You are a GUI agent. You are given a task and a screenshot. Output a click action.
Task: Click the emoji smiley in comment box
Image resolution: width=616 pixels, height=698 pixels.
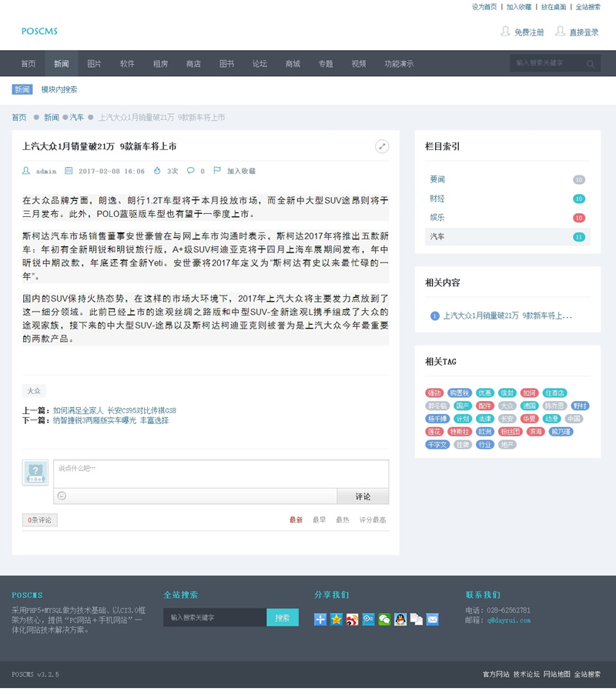[62, 496]
